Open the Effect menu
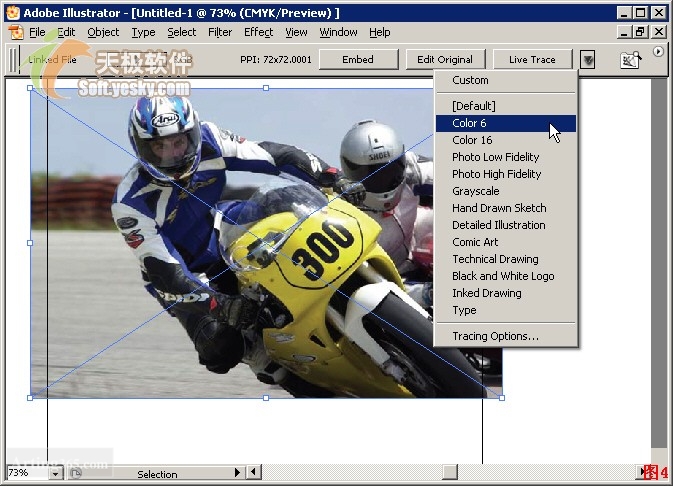Image resolution: width=673 pixels, height=486 pixels. pyautogui.click(x=258, y=32)
